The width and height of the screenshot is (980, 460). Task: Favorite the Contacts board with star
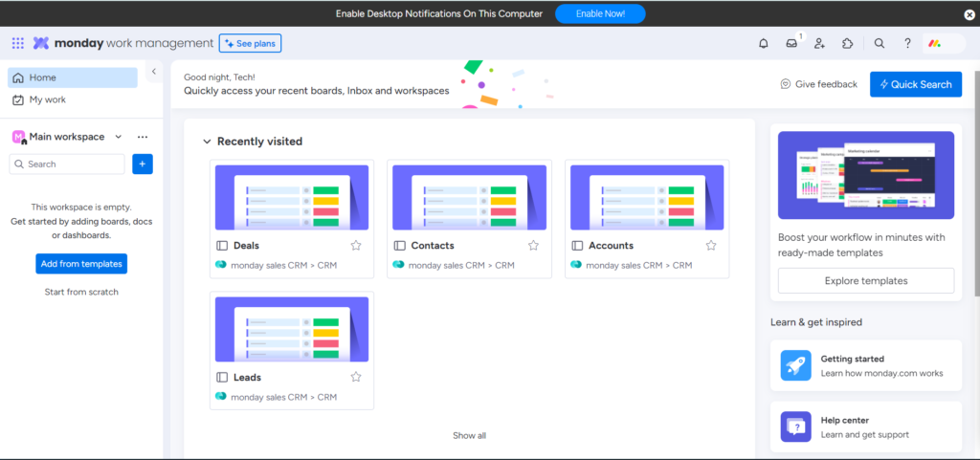coord(533,246)
